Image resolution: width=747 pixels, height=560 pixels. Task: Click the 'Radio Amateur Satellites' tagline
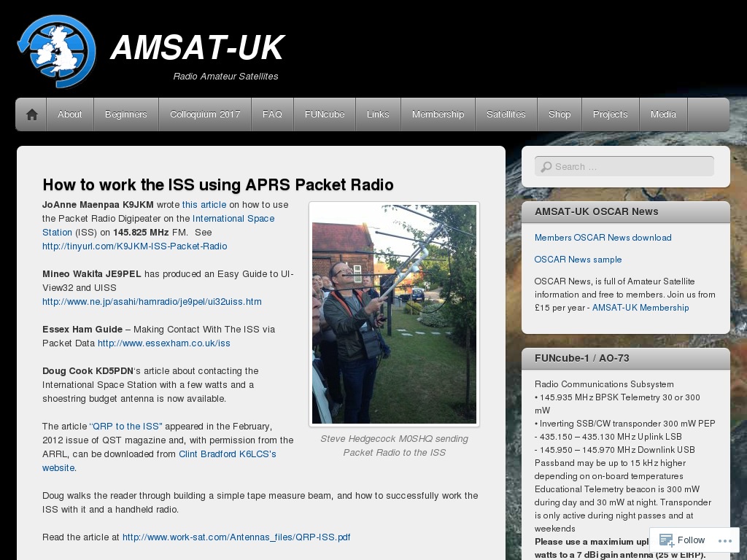pyautogui.click(x=225, y=76)
